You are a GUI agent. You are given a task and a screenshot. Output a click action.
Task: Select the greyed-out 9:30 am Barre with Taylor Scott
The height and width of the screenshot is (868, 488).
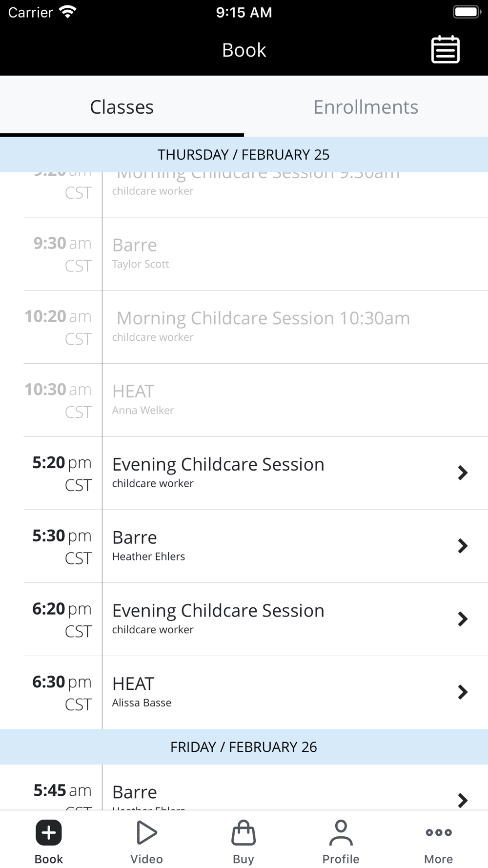(x=256, y=254)
